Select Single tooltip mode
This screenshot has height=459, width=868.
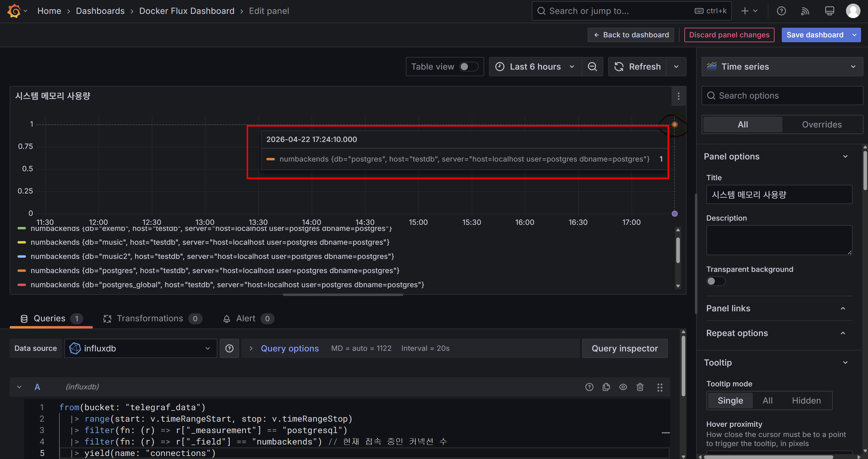click(x=730, y=401)
